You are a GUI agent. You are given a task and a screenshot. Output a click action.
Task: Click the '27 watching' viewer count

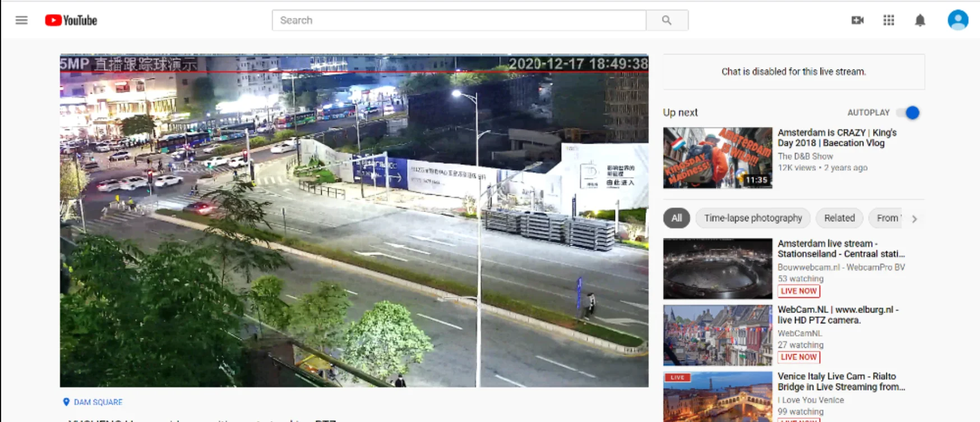[x=801, y=345]
